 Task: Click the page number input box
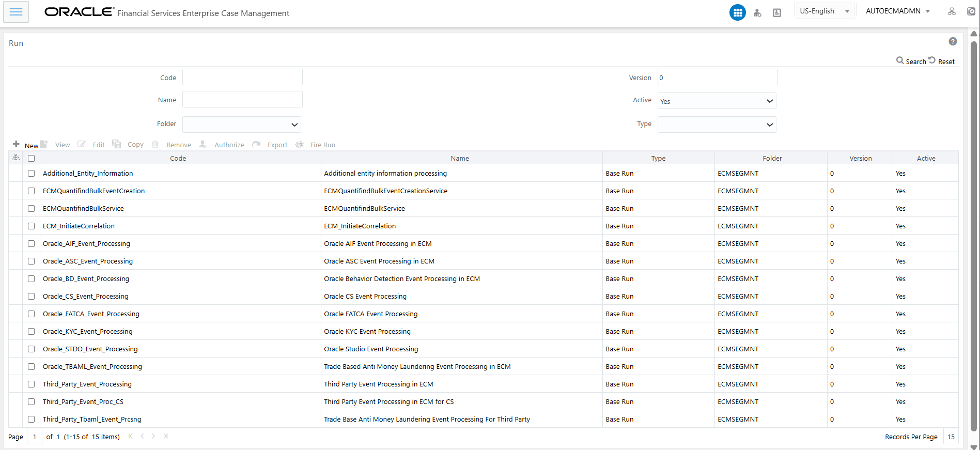35,437
